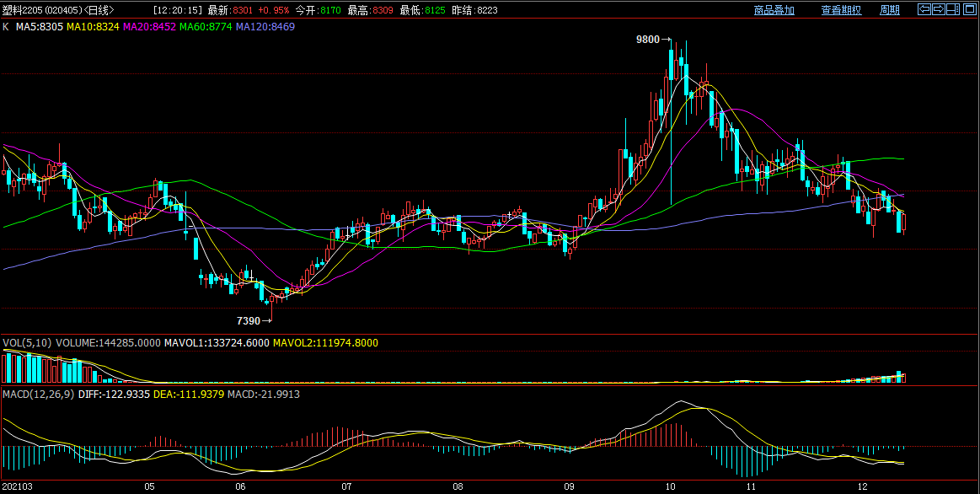
Task: Click the 202103 start date on axis
Action: (17, 486)
